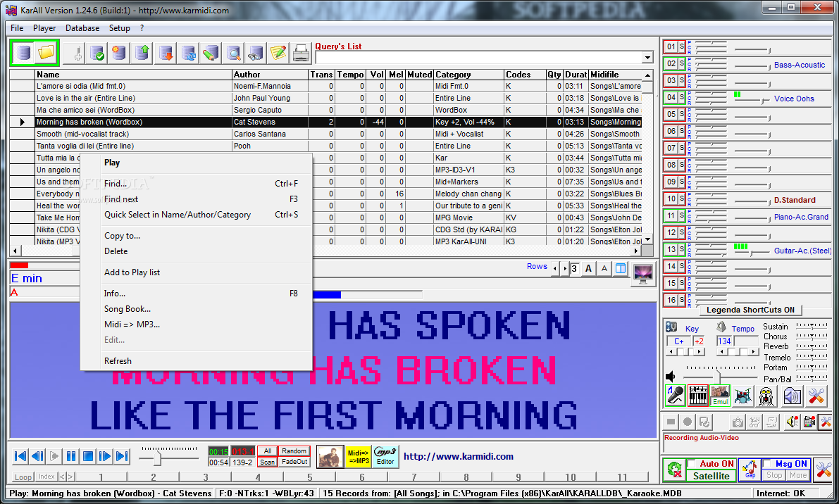The image size is (839, 504).
Task: Click Key right arrow stepper
Action: (700, 352)
